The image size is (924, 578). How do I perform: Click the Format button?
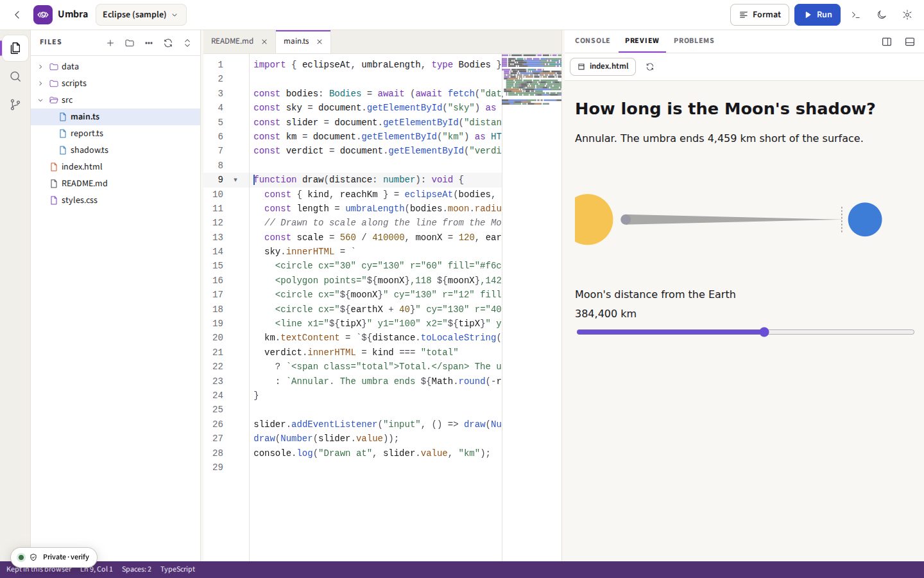point(760,15)
